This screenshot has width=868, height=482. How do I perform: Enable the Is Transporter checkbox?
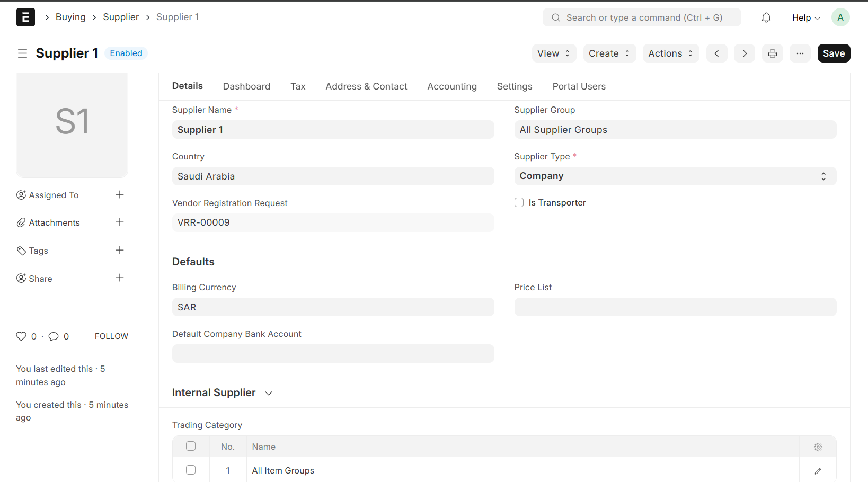pos(519,203)
